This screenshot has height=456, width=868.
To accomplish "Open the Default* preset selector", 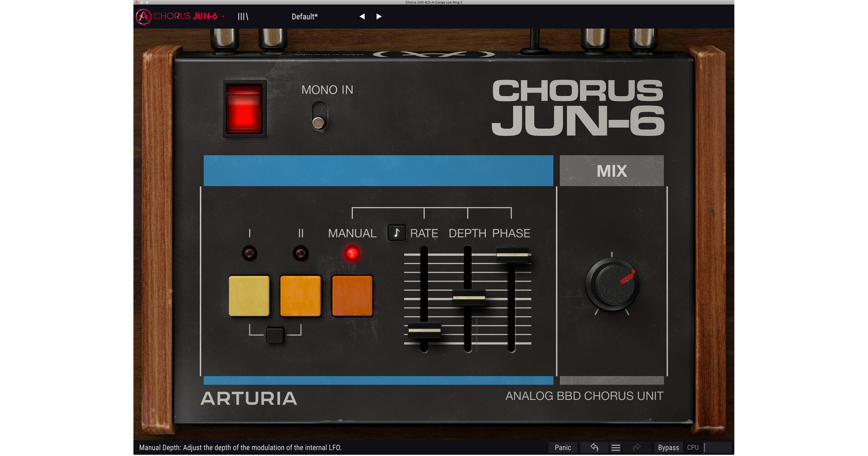I will 304,16.
